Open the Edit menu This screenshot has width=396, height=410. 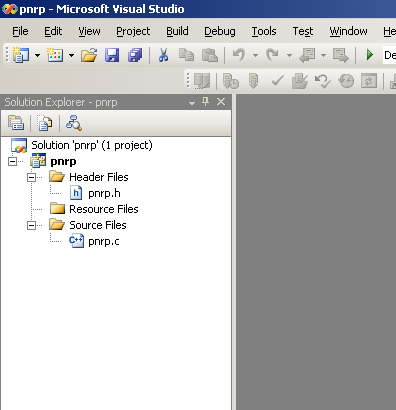53,31
